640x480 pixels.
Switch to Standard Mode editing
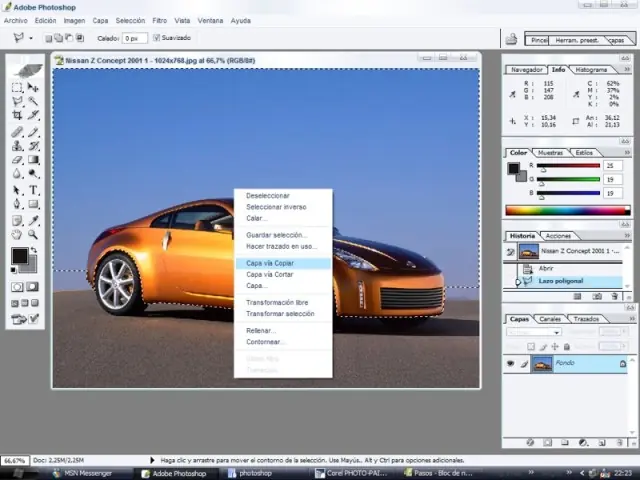point(17,287)
